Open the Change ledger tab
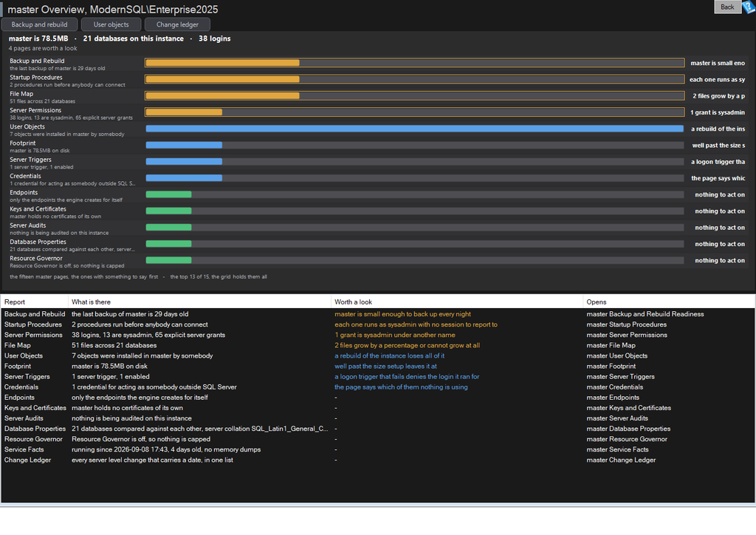This screenshot has height=535, width=756. [x=177, y=24]
